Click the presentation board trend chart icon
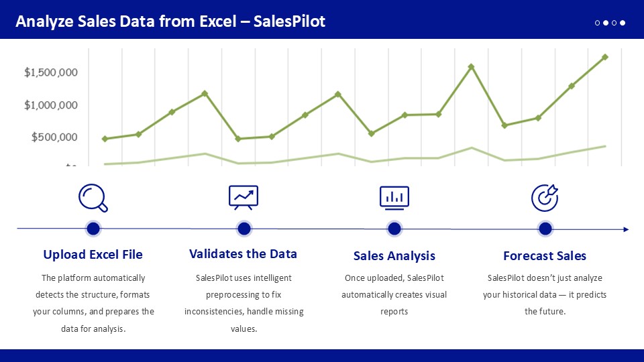 244,197
